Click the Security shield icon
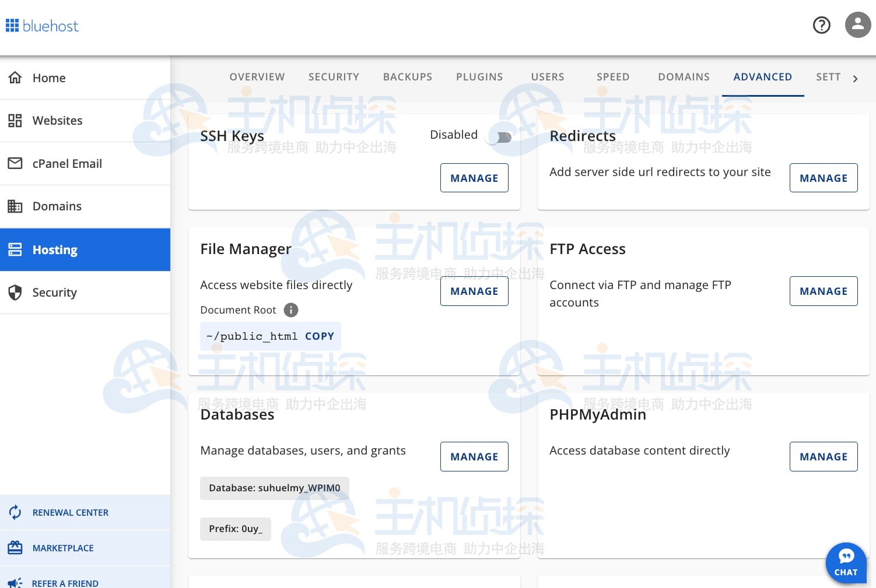 click(x=15, y=293)
